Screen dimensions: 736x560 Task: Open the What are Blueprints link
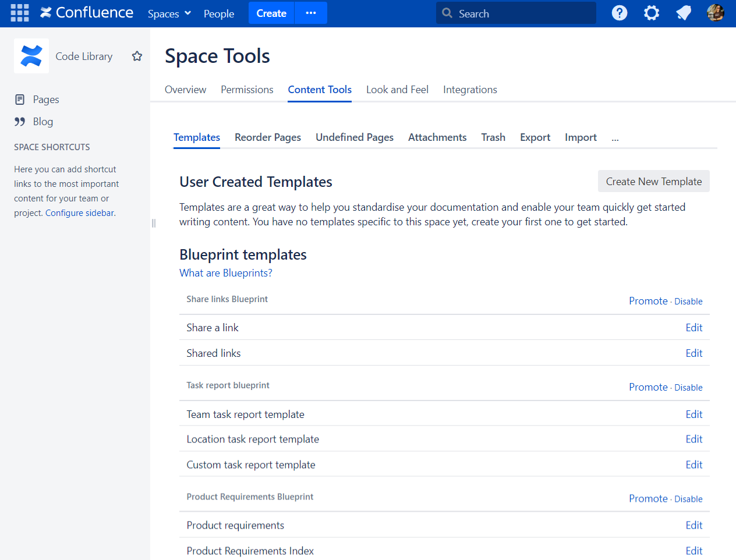[x=226, y=273]
